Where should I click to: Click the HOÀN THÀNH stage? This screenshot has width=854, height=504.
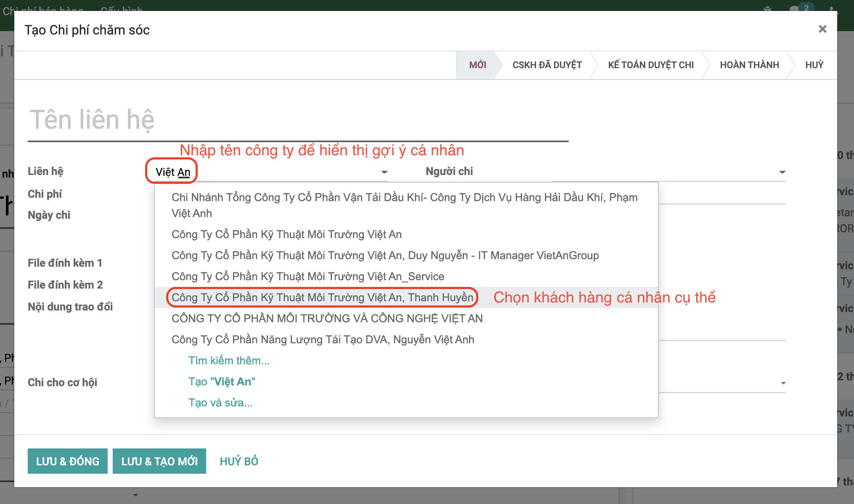pos(749,65)
